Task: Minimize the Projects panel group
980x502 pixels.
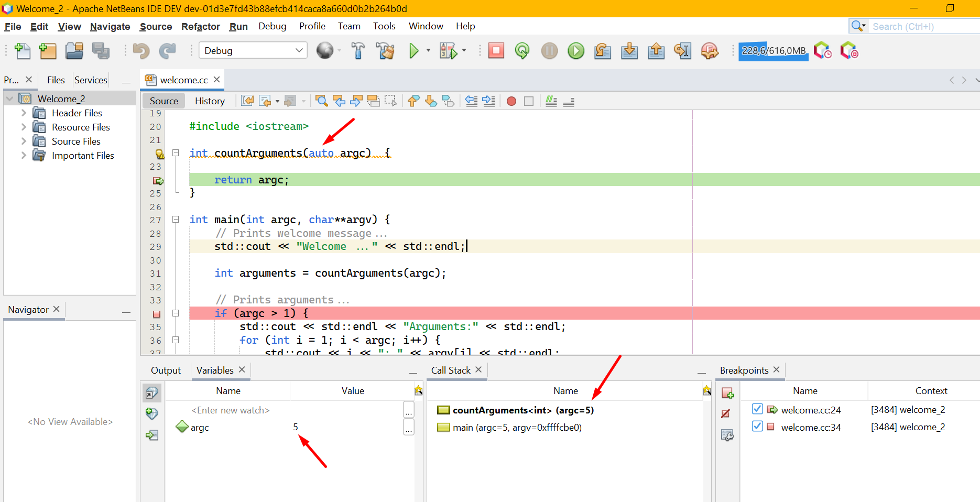Action: coord(126,82)
